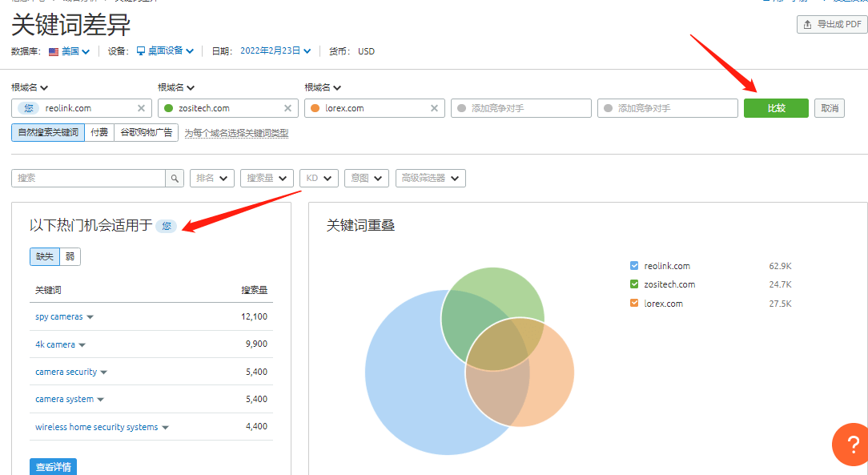Viewport: 868px width, 475px height.
Task: Click the green dot beside zositech.com
Action: (x=168, y=108)
